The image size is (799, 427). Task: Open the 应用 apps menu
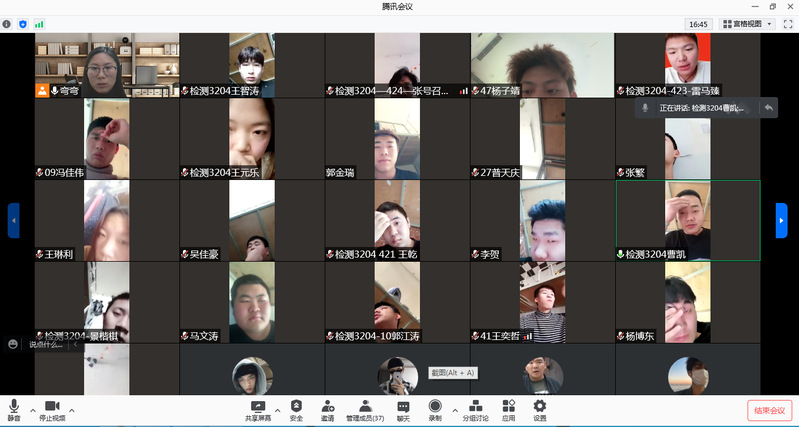(x=508, y=409)
